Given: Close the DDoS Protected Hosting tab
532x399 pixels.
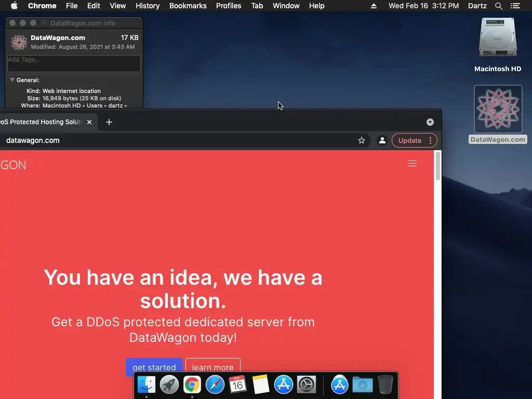Looking at the screenshot, I should click(x=89, y=122).
